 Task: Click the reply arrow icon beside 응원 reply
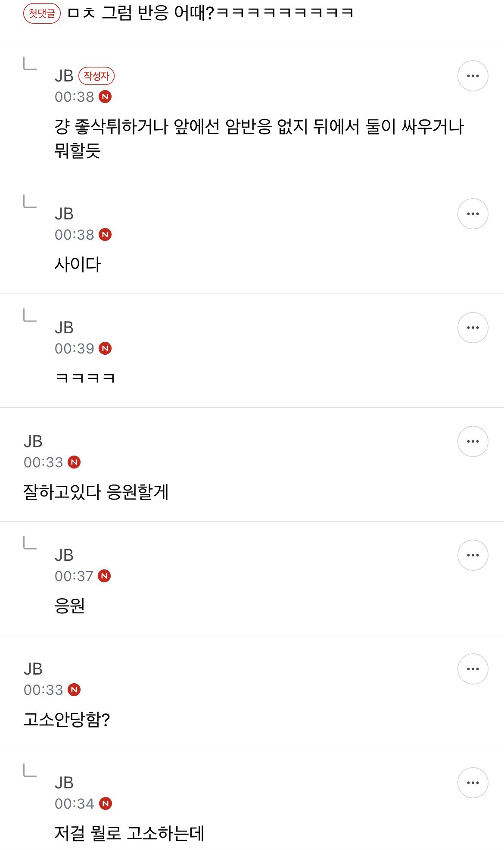[x=30, y=542]
